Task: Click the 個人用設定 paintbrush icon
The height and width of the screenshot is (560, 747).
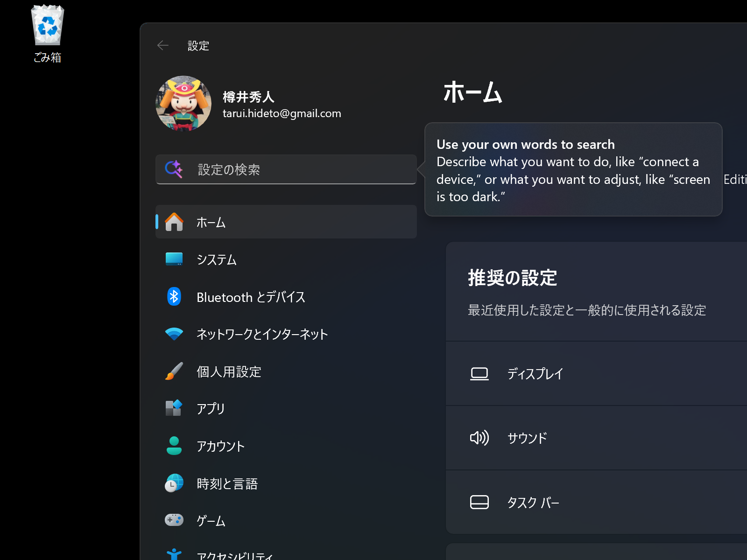Action: [174, 371]
